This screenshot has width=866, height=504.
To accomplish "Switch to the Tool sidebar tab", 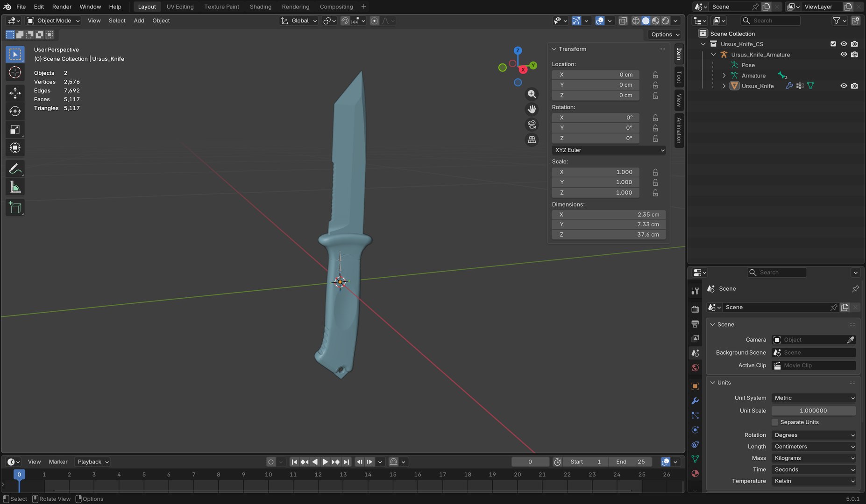I will point(679,77).
